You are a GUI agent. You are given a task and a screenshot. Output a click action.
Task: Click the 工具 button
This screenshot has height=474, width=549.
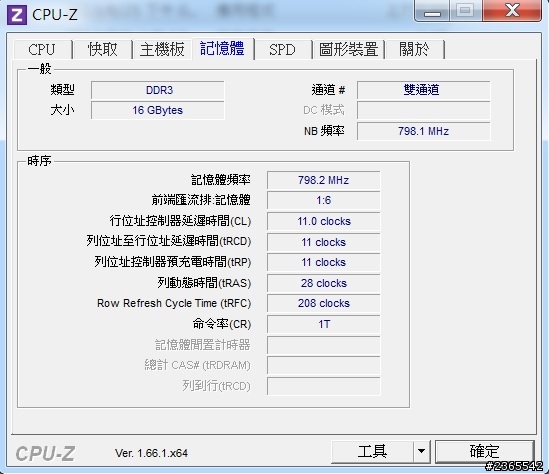373,451
